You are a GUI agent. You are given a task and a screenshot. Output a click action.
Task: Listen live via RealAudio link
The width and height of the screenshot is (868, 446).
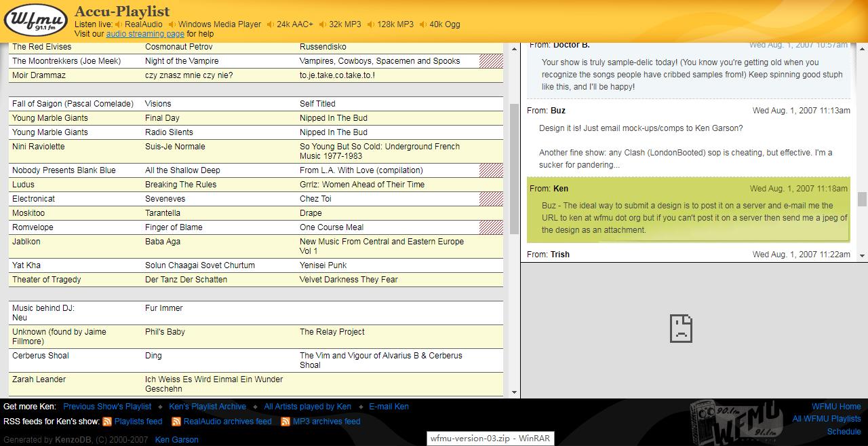(x=144, y=24)
